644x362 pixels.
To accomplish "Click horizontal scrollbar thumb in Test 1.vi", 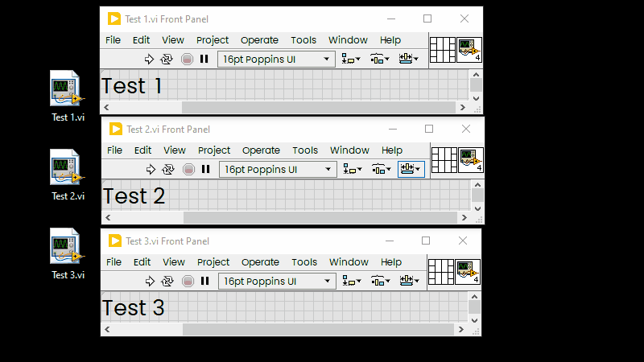I will point(319,107).
